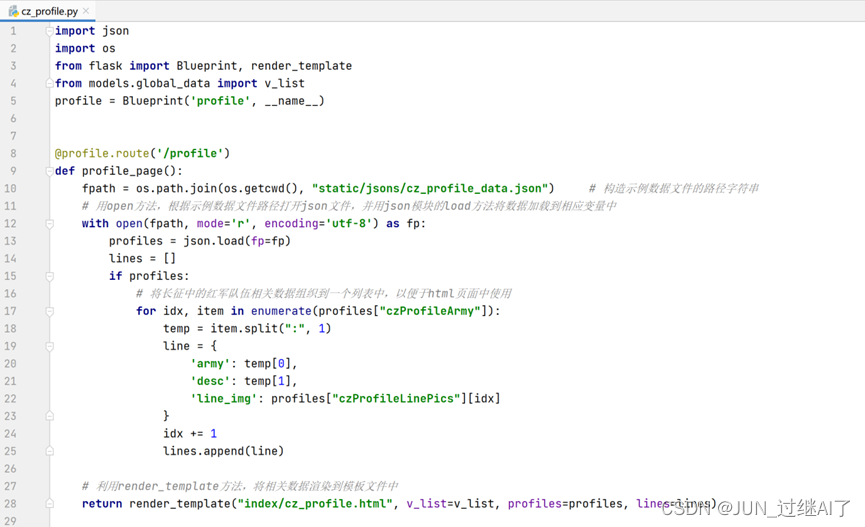Image resolution: width=865 pixels, height=527 pixels.
Task: Click on 'enumerate' in line 17
Action: pos(281,311)
